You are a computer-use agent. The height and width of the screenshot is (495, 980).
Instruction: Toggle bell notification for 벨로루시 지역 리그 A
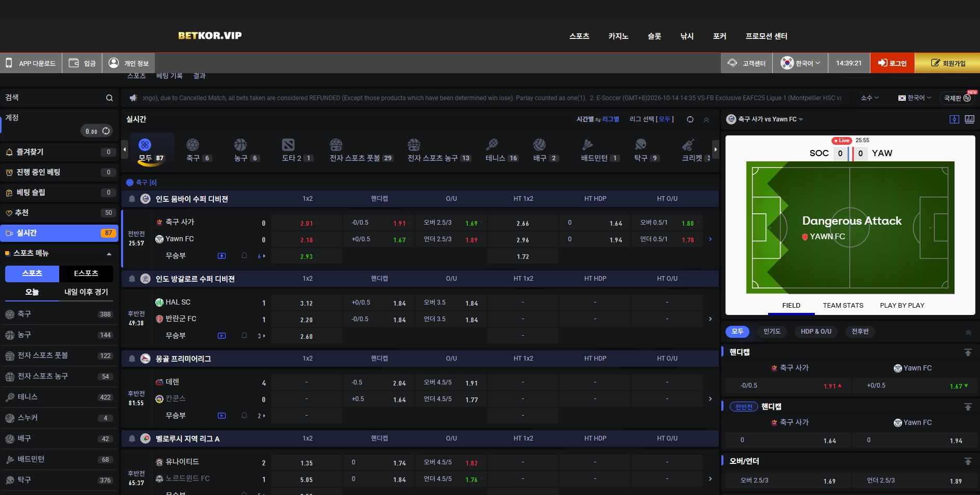coord(132,438)
